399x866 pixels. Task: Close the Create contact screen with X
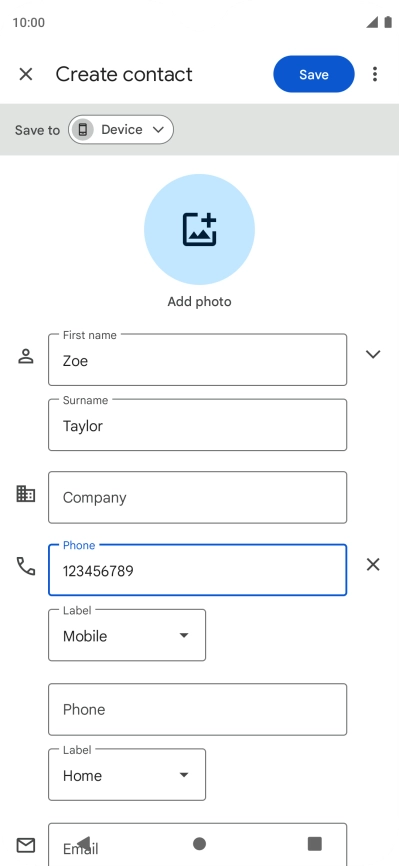26,74
